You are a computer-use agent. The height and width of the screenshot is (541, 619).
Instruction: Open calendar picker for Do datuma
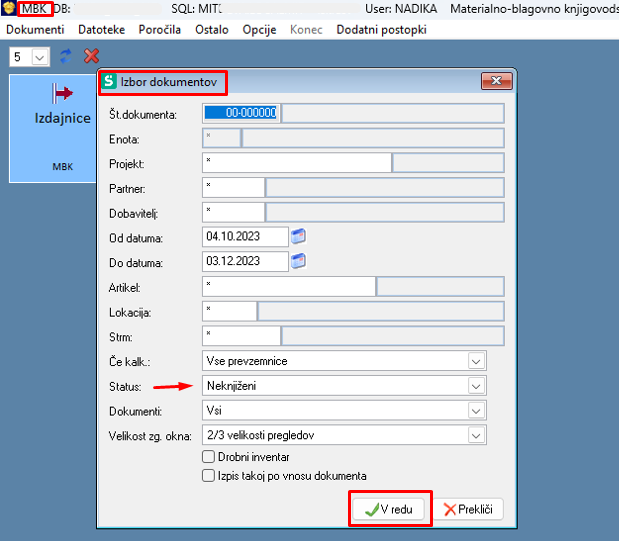click(x=298, y=261)
